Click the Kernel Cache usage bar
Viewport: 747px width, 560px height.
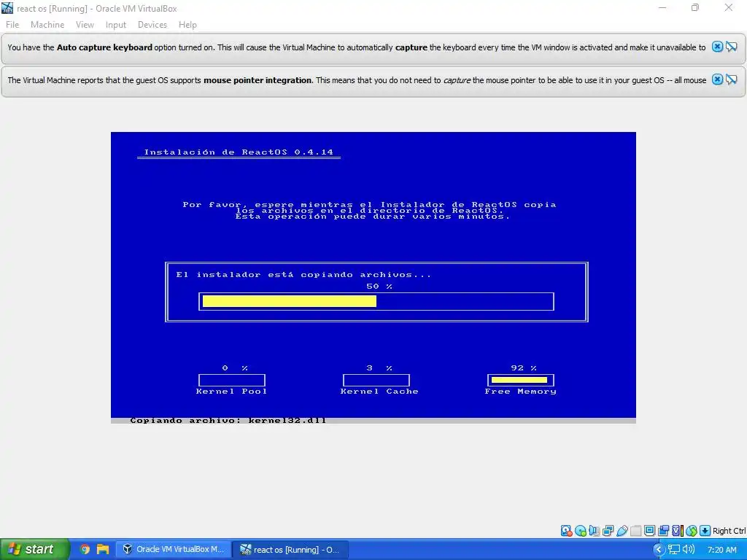pos(376,380)
